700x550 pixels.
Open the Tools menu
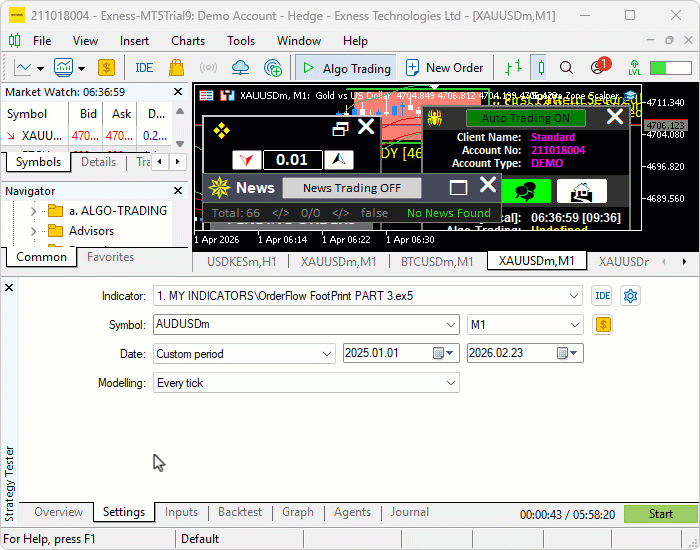click(x=241, y=41)
